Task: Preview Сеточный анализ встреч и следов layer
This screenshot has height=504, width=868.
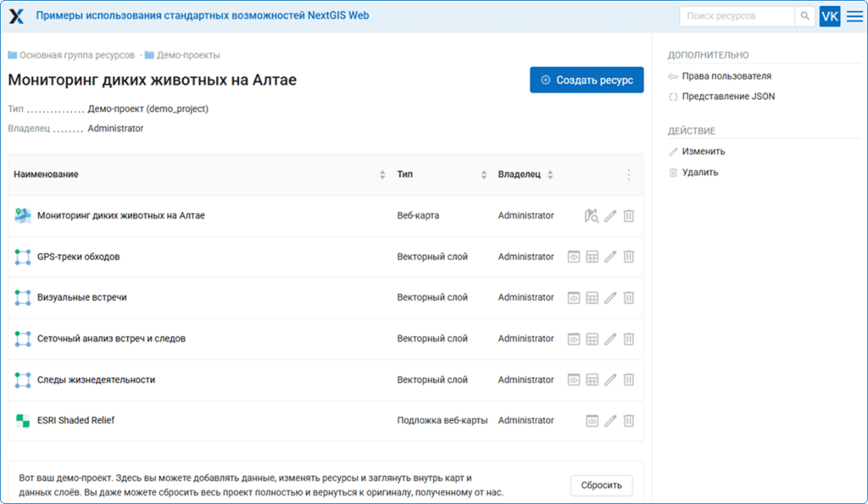Action: (574, 339)
